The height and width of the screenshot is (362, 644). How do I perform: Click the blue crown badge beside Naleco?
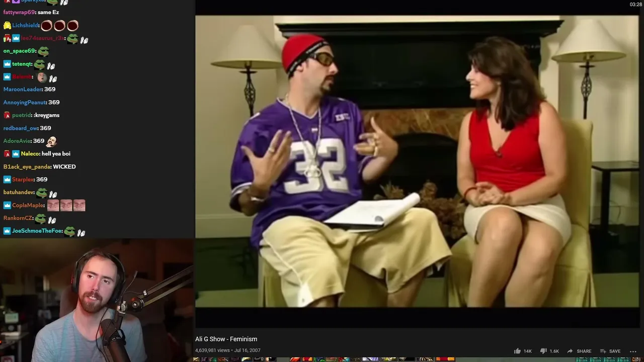click(x=16, y=154)
